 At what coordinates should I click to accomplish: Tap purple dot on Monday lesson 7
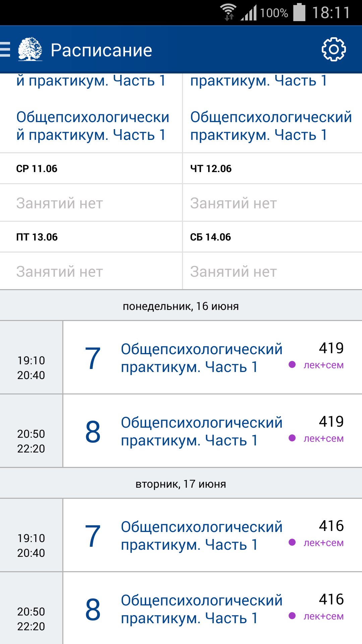coord(292,365)
